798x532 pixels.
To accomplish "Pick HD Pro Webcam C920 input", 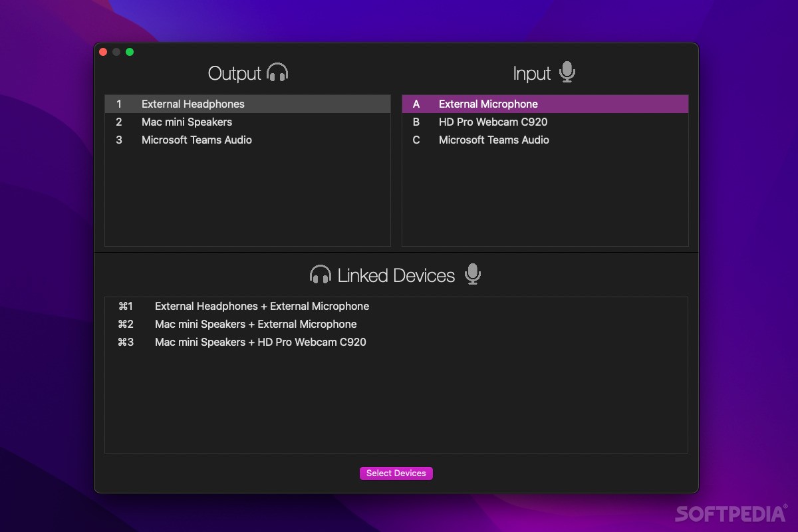I will [545, 122].
